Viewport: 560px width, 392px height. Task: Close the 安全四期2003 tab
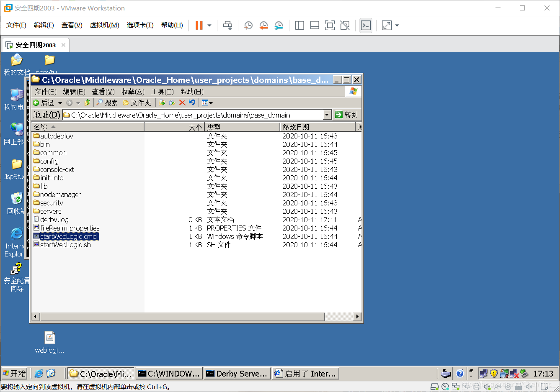point(64,45)
